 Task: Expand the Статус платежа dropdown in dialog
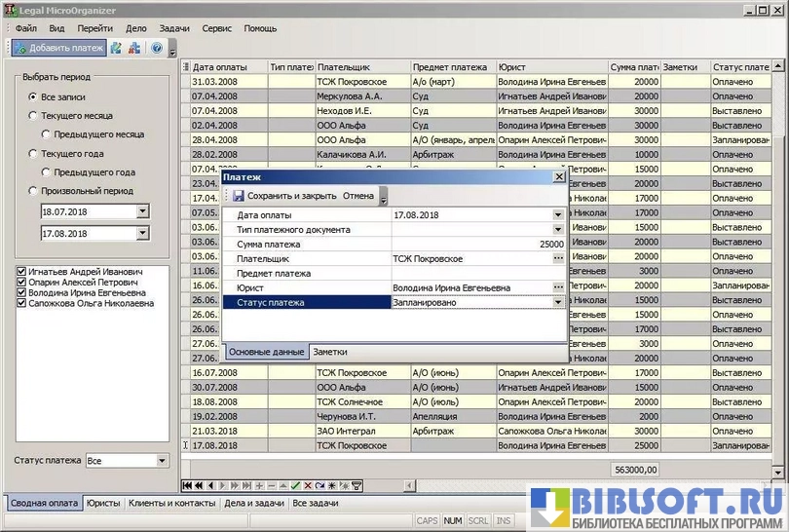[558, 303]
